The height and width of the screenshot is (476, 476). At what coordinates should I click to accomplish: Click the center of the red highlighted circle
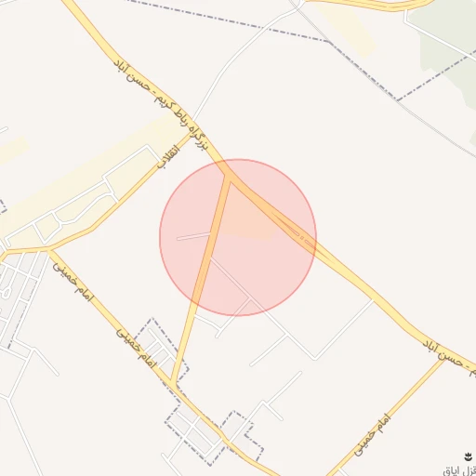tap(238, 238)
